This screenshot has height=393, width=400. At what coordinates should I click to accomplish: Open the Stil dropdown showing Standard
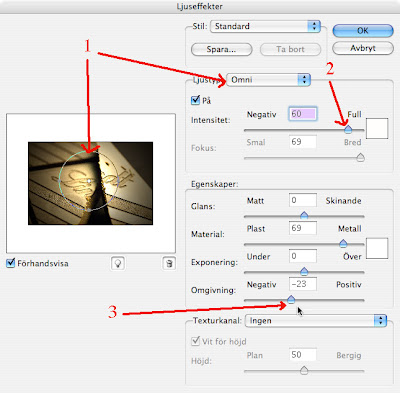(265, 26)
